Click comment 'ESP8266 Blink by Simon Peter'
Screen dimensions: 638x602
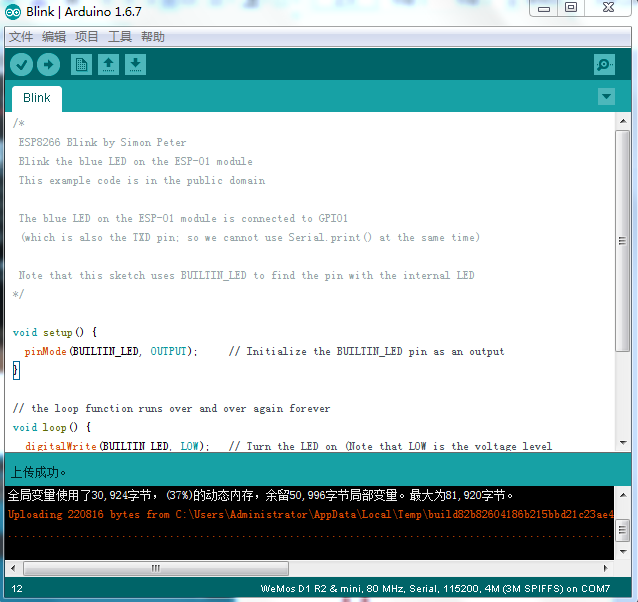tap(103, 142)
